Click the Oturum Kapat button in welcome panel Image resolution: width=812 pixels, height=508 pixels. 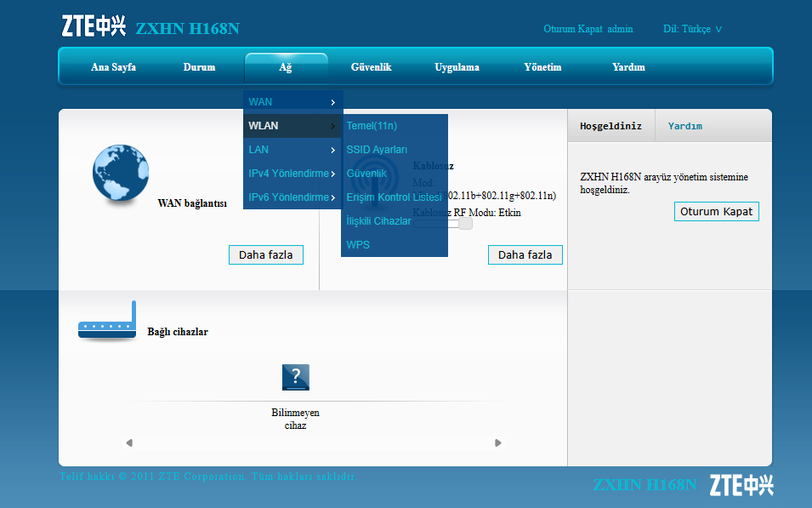click(716, 212)
